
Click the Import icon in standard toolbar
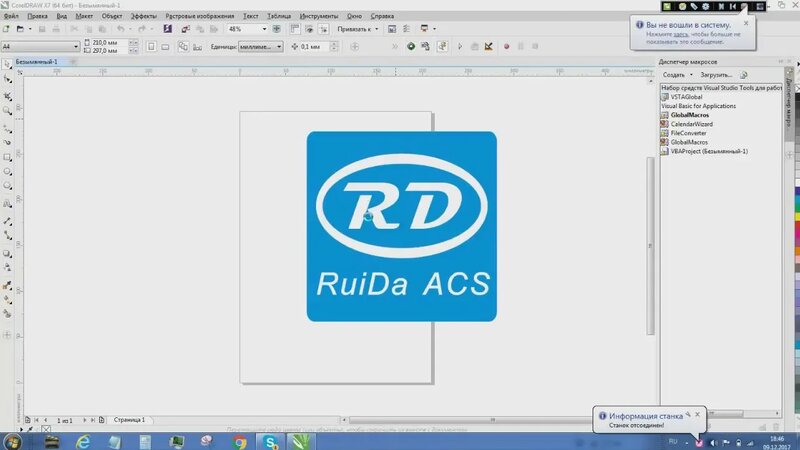186,29
